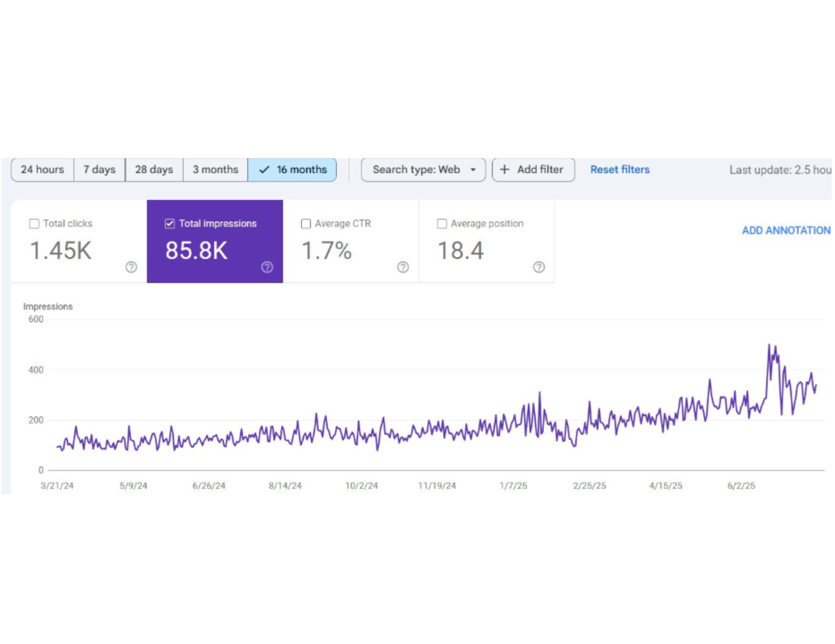Screen dimensions: 835x644
Task: Enable the Total clicks checkbox
Action: 34,224
